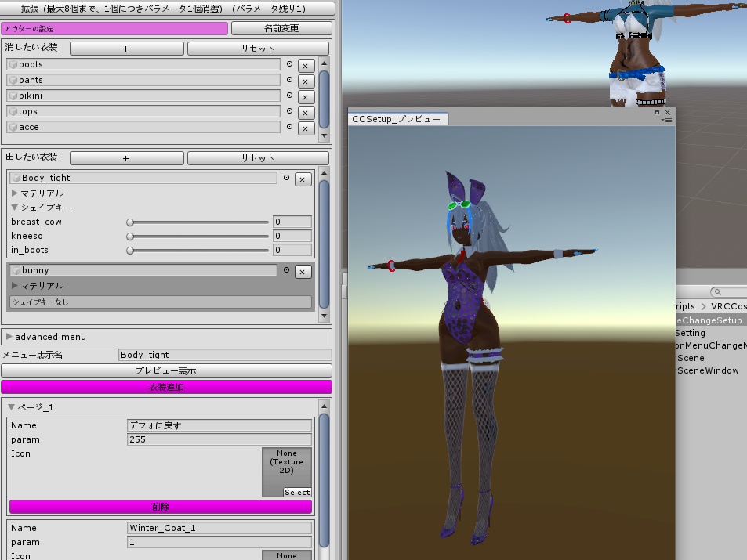Screen dimensions: 747x560
Task: Open the CCSetup preview panel menu icon
Action: pyautogui.click(x=669, y=121)
